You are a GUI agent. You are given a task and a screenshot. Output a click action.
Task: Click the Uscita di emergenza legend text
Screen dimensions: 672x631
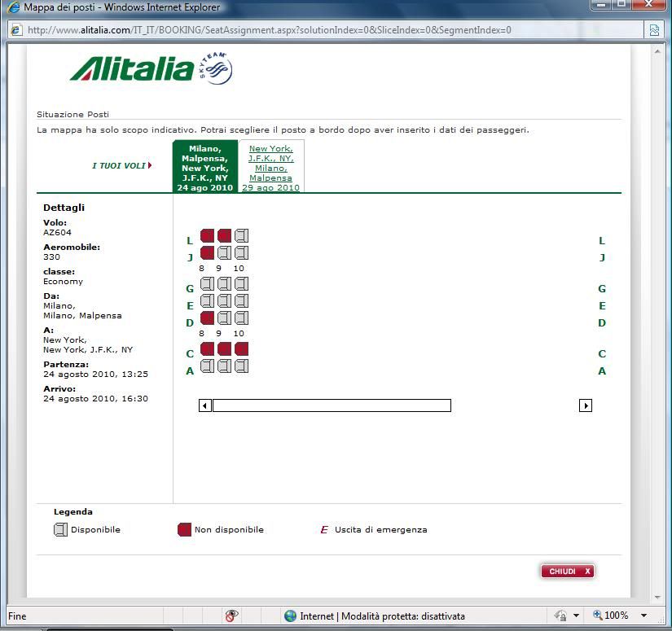click(x=381, y=530)
